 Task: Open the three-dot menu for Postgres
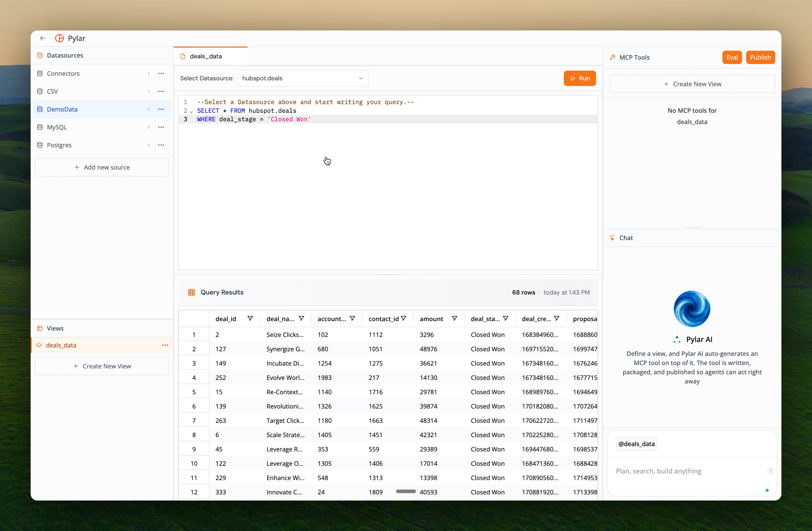coord(161,145)
